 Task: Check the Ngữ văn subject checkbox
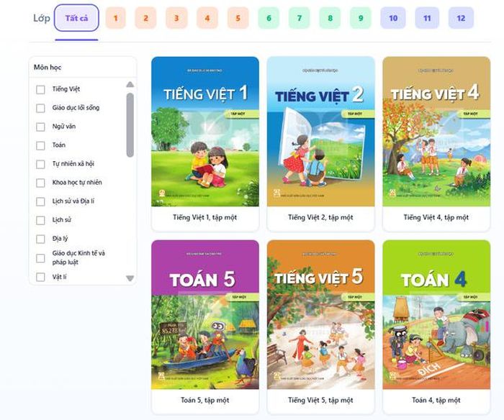[40, 127]
